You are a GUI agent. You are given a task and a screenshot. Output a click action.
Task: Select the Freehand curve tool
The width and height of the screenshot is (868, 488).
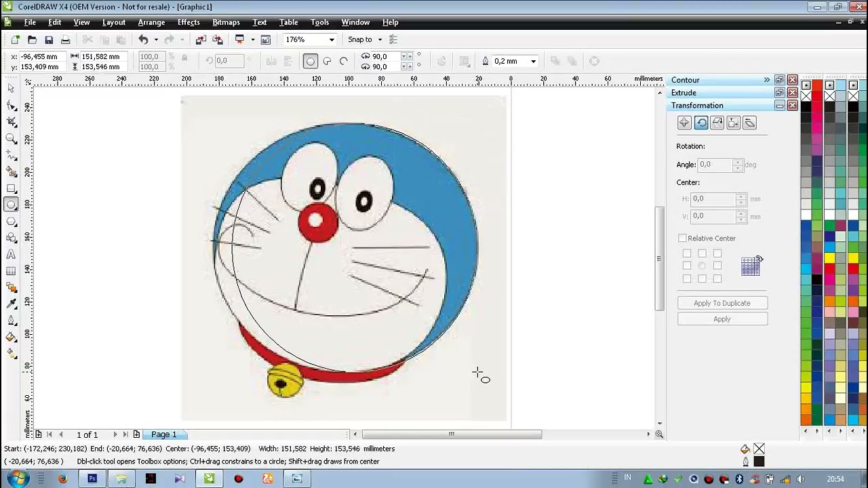tap(11, 155)
